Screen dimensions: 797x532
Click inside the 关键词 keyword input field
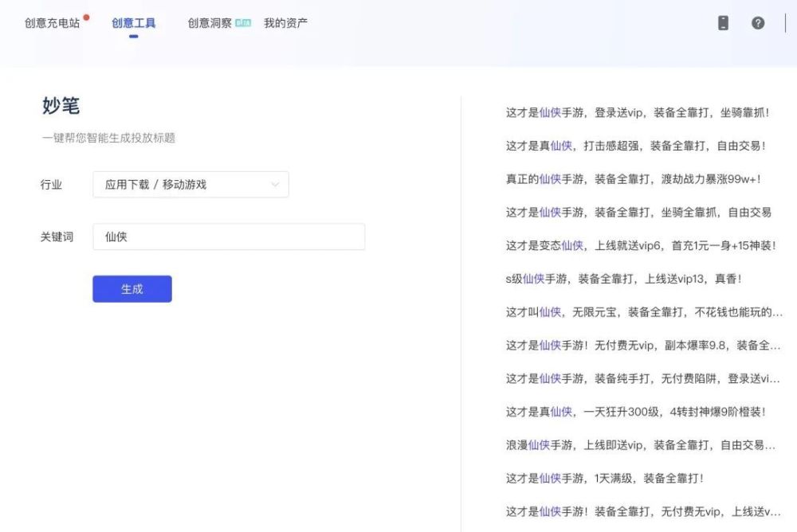(x=230, y=236)
